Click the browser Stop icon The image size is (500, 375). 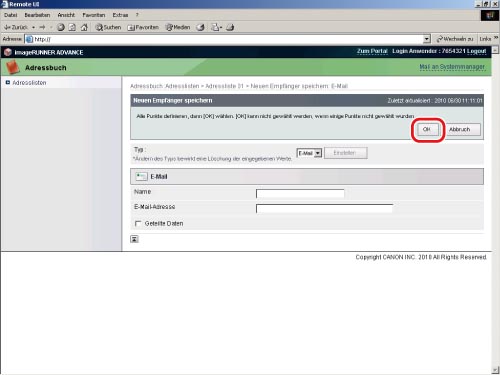(x=61, y=27)
